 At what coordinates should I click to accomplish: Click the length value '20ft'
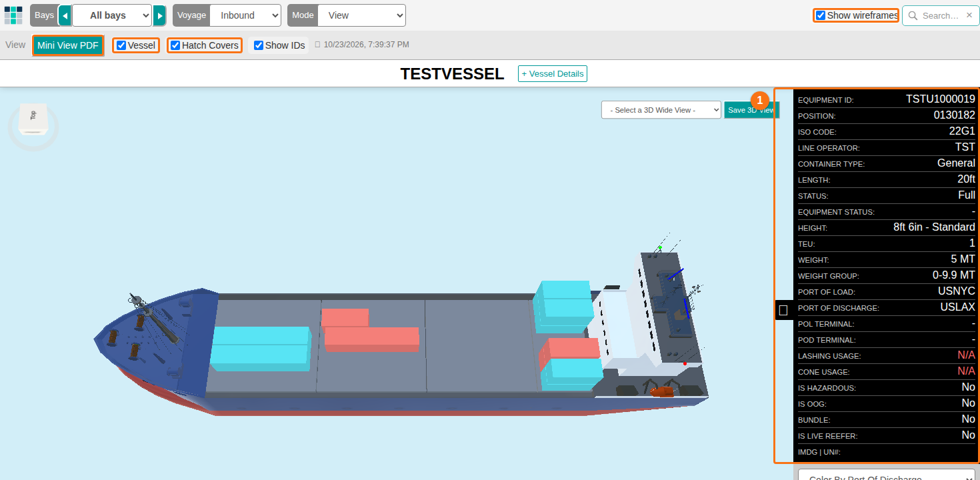[966, 179]
